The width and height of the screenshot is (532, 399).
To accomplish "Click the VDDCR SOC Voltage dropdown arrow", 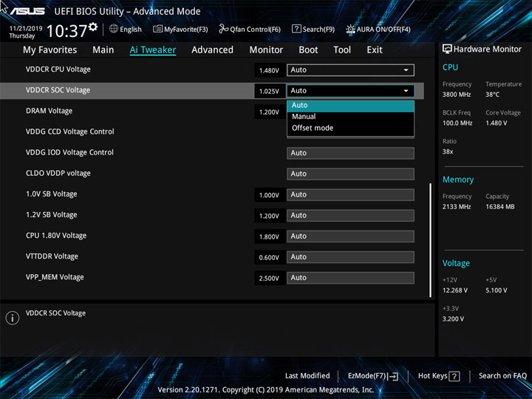I will pyautogui.click(x=406, y=91).
